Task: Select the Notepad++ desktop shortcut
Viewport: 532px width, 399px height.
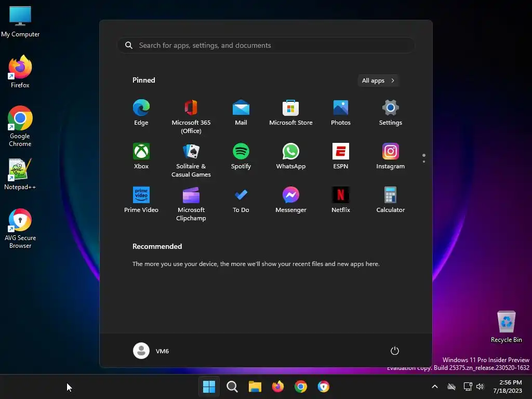Action: [20, 174]
